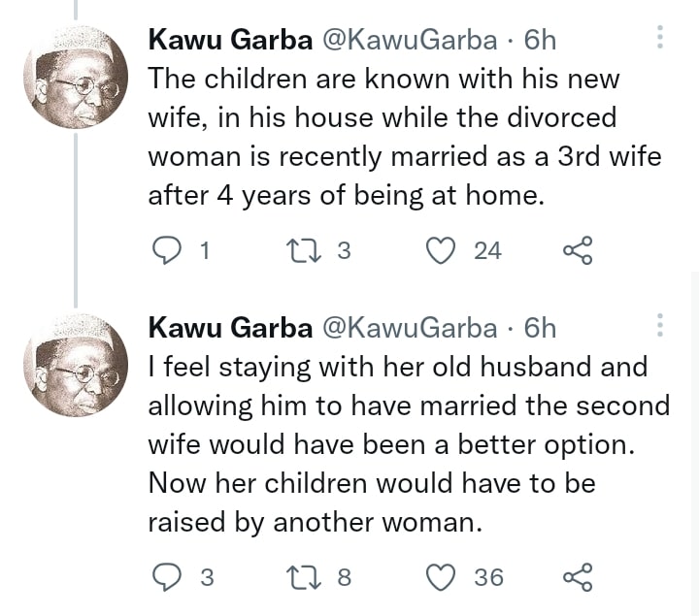Like the first tweet with 24 likes
Image resolution: width=699 pixels, height=616 pixels.
[443, 250]
